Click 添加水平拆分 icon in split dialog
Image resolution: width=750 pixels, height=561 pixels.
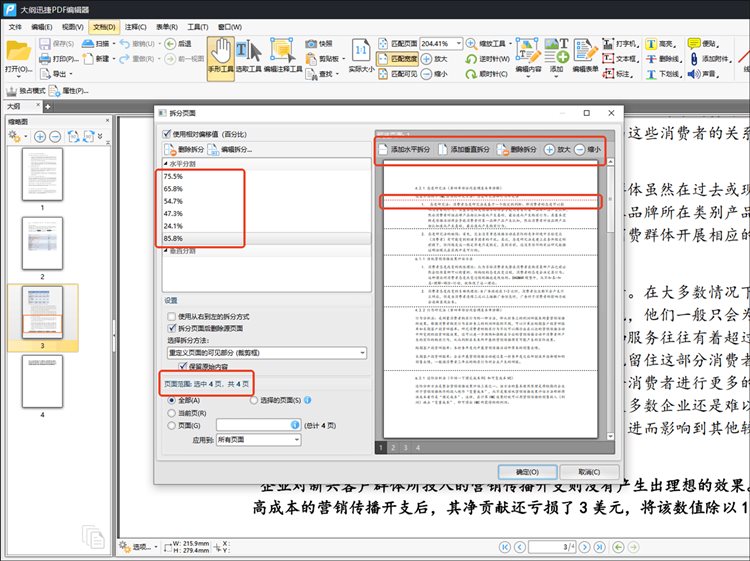pos(384,149)
